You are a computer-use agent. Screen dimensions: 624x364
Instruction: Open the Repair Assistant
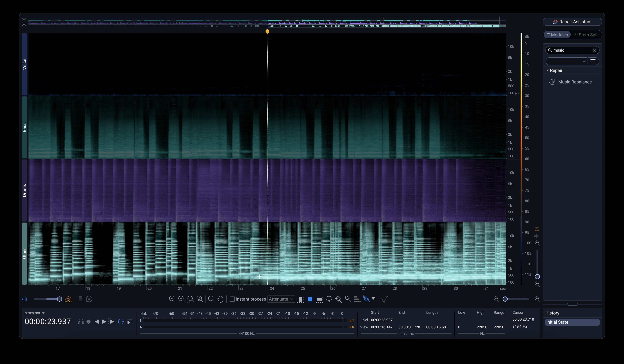(x=572, y=22)
